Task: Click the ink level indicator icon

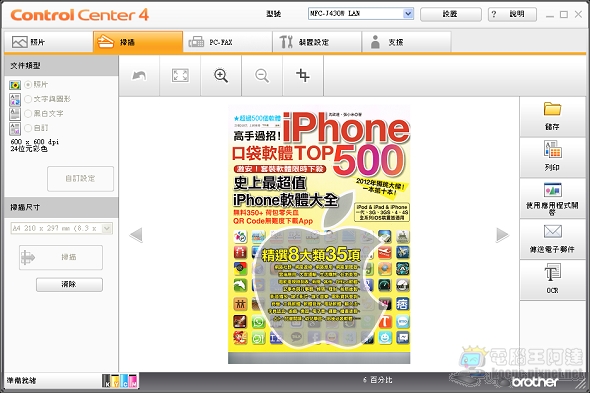Action: (120, 381)
